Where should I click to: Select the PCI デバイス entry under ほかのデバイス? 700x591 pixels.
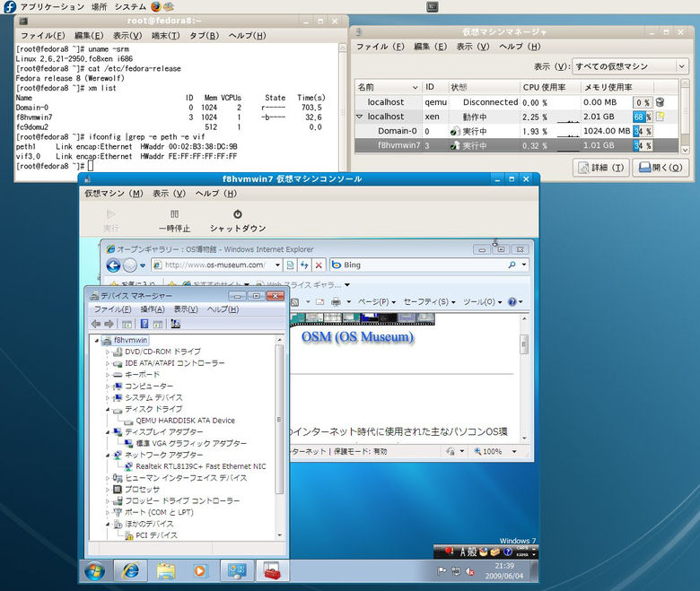[156, 535]
